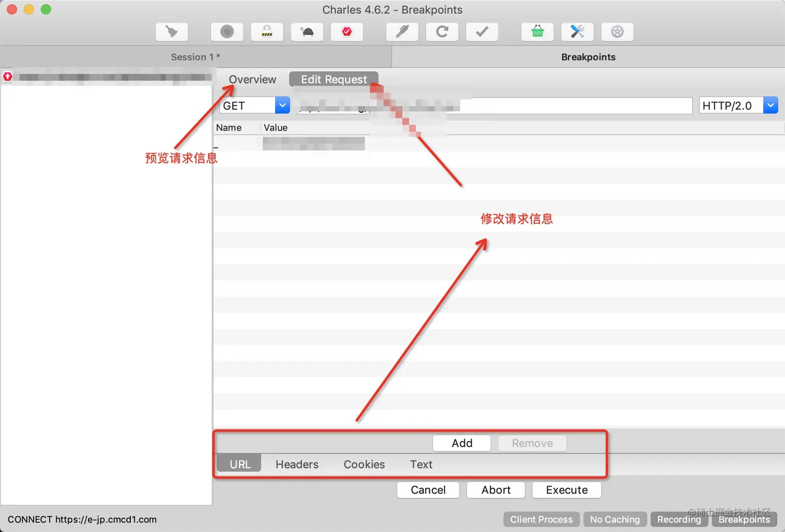Click the Compose pen icon
Screen dimensions: 785x532
402,32
